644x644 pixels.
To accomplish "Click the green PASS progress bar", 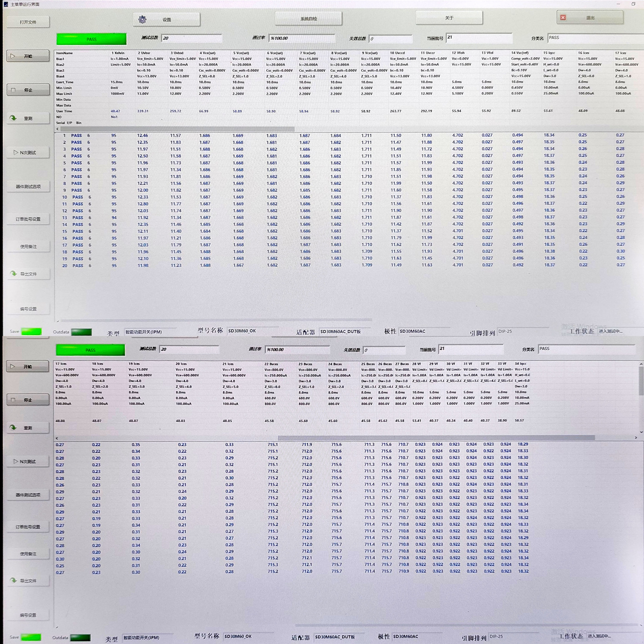I will pos(91,39).
